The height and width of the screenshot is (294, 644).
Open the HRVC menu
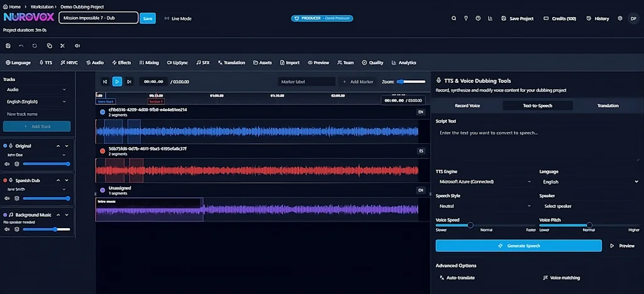69,63
